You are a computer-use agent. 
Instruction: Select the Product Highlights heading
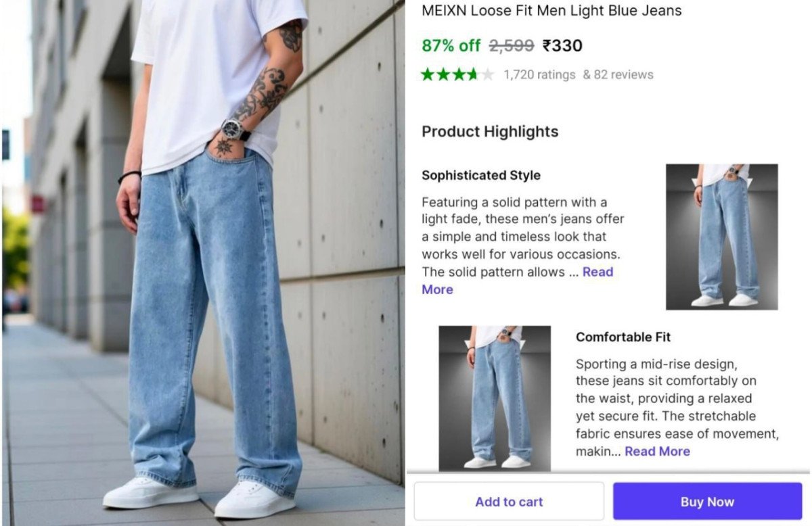(x=490, y=131)
